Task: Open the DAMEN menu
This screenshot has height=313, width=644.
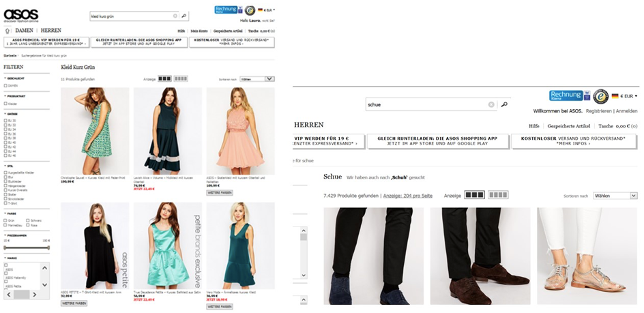Action: click(25, 31)
